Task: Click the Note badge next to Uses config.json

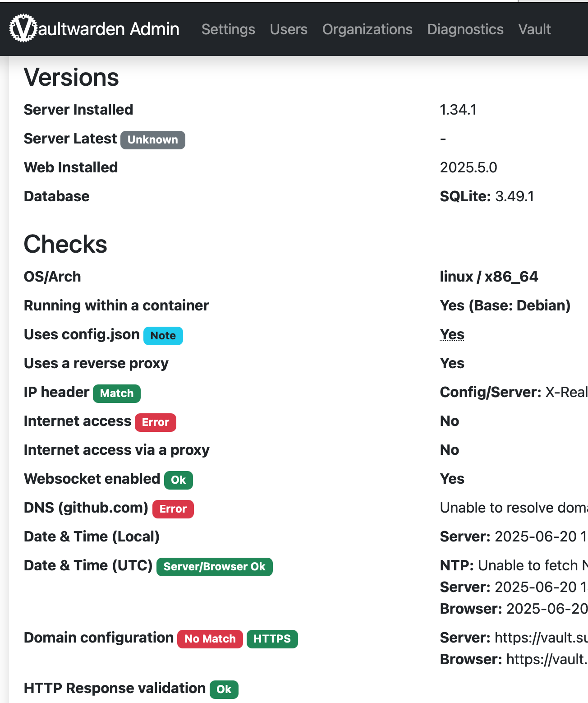Action: coord(163,336)
